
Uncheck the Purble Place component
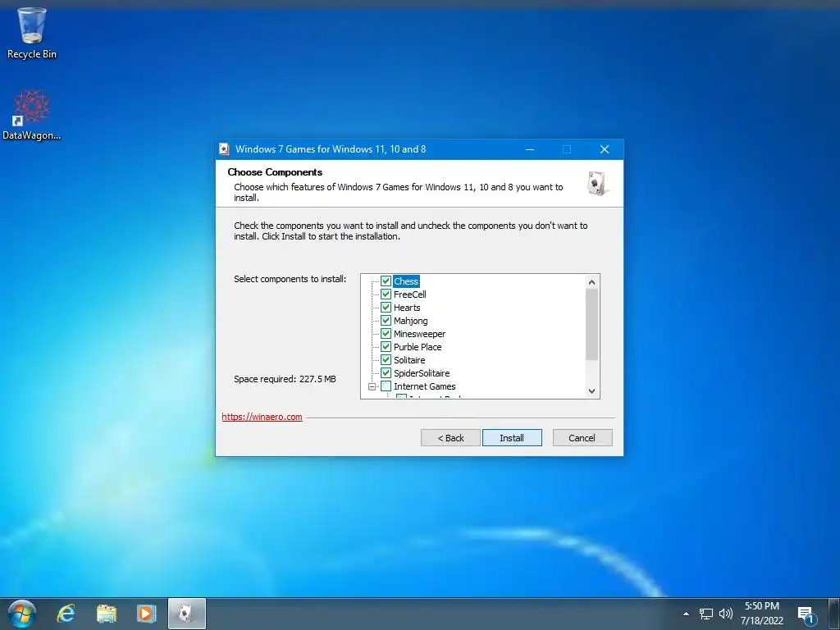(x=386, y=347)
